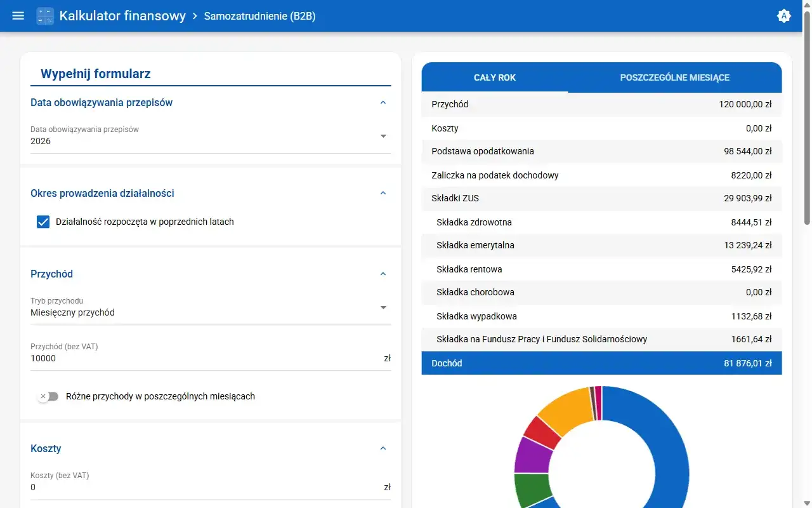Image resolution: width=812 pixels, height=508 pixels.
Task: Click the Koszty (bez VAT) input field
Action: [211, 487]
